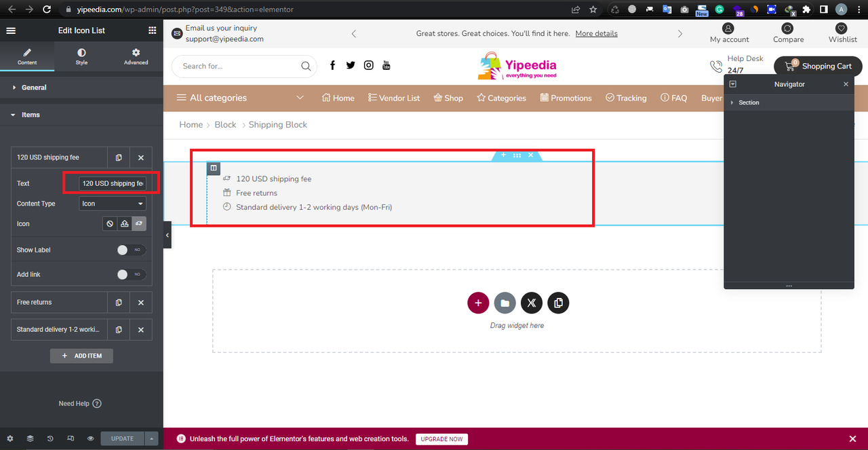Click the ADD ITEM button
This screenshot has height=450, width=868.
(81, 356)
